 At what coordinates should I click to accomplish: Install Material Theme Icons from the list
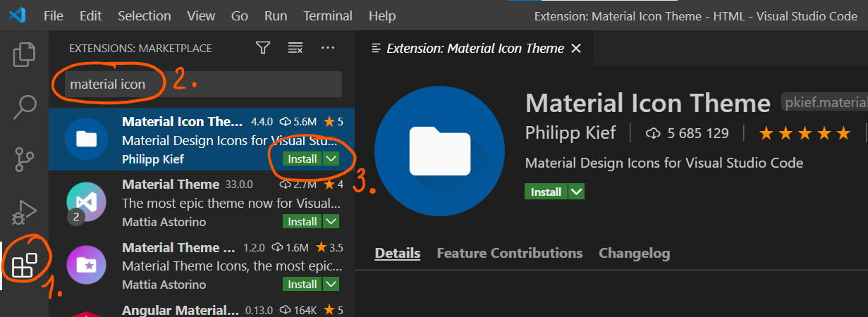coord(302,284)
